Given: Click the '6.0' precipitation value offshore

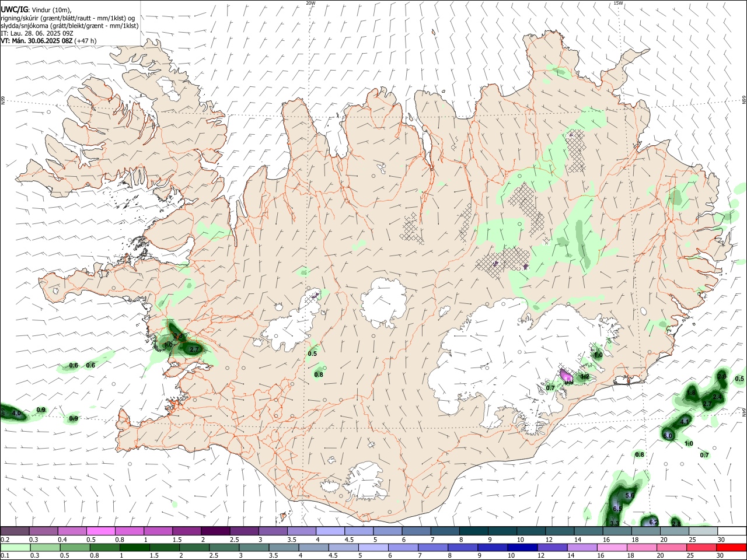Looking at the screenshot, I should [x=668, y=436].
